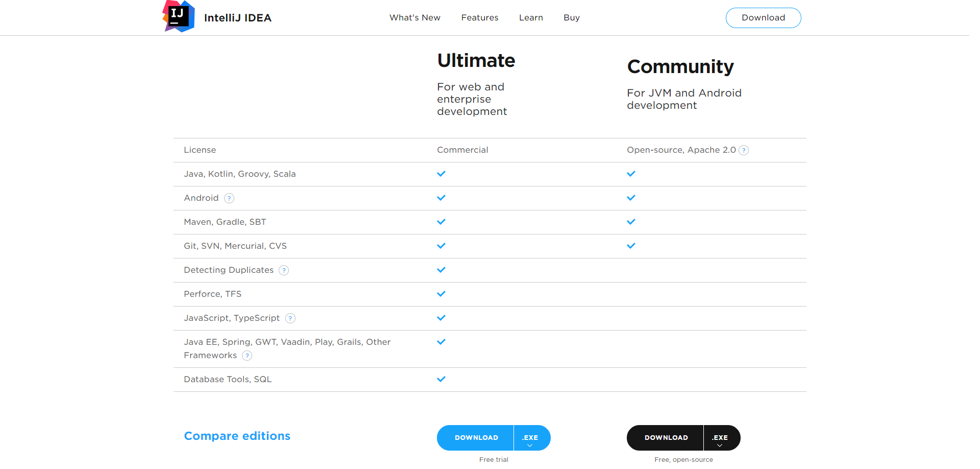Image resolution: width=980 pixels, height=469 pixels.
Task: Open the What's New page
Action: (414, 17)
